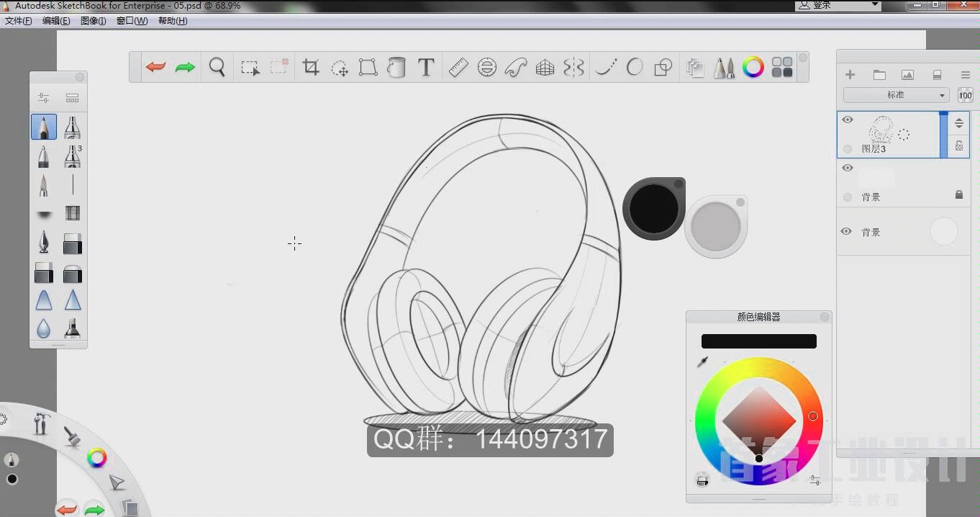Image resolution: width=980 pixels, height=517 pixels.
Task: Turn on the Perspective guides tool
Action: [545, 68]
